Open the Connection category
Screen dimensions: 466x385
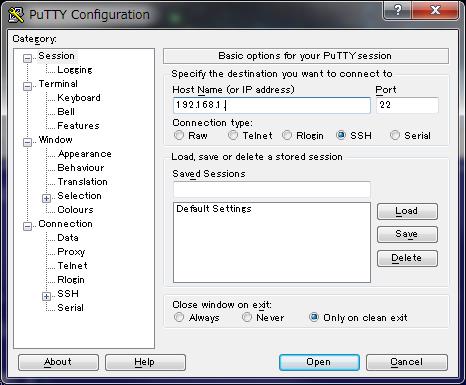65,224
